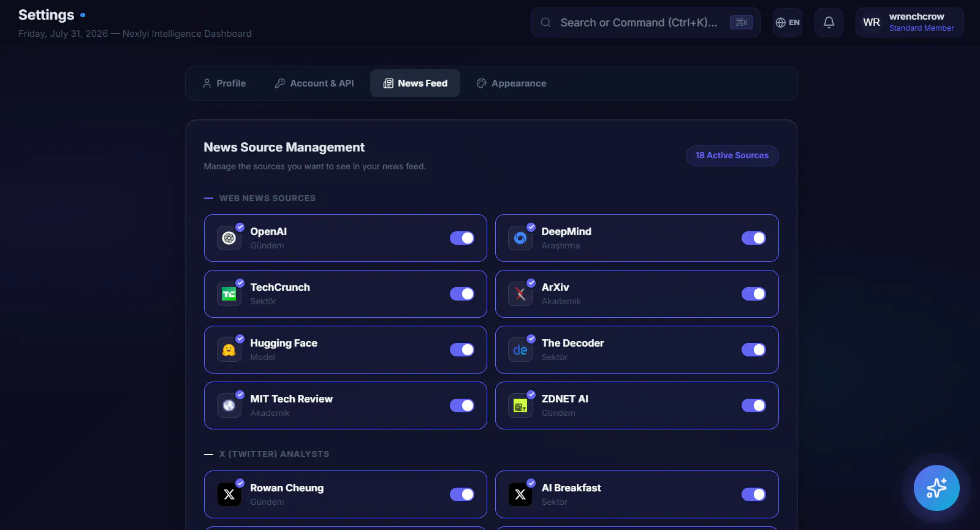Screen dimensions: 980x530
Task: Click the WR user avatar
Action: click(x=872, y=22)
